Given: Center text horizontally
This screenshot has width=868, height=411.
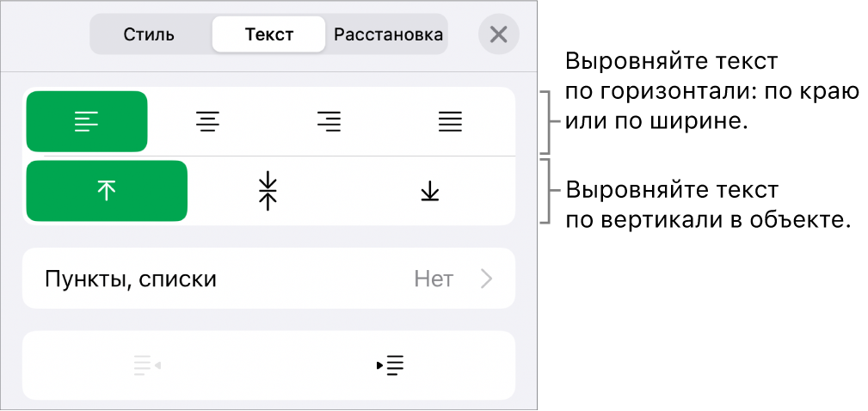Looking at the screenshot, I should [x=206, y=122].
